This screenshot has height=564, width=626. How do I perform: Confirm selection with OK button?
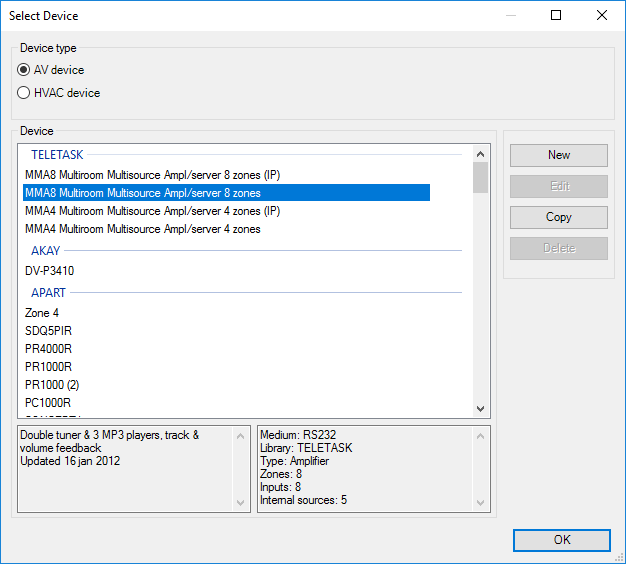click(561, 540)
